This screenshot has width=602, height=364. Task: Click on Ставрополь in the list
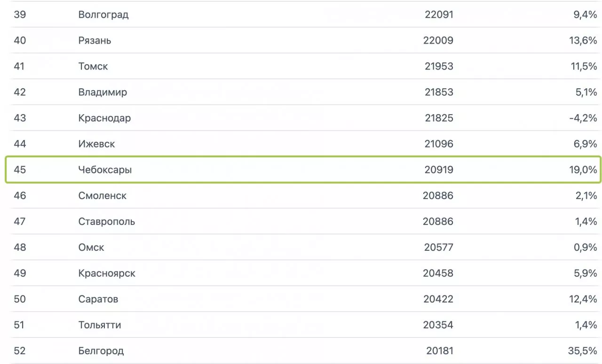click(107, 221)
